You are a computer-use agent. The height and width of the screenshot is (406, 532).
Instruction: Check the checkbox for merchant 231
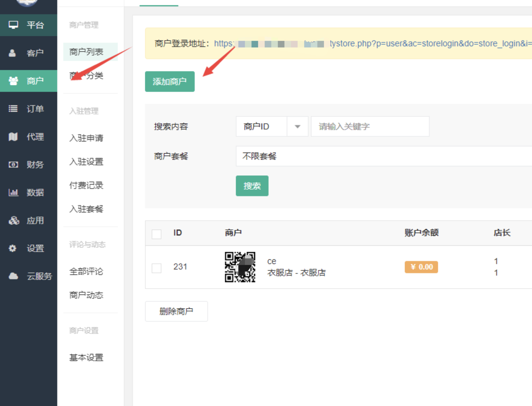click(156, 268)
